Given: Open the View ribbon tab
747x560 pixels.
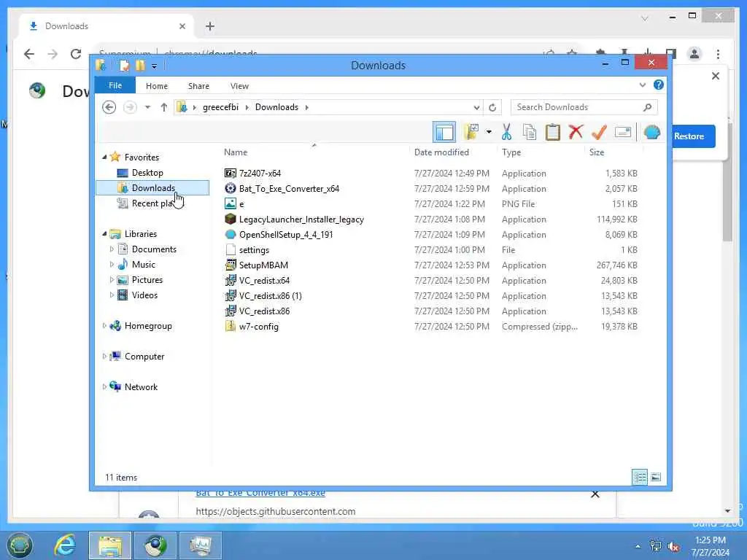Looking at the screenshot, I should (239, 86).
